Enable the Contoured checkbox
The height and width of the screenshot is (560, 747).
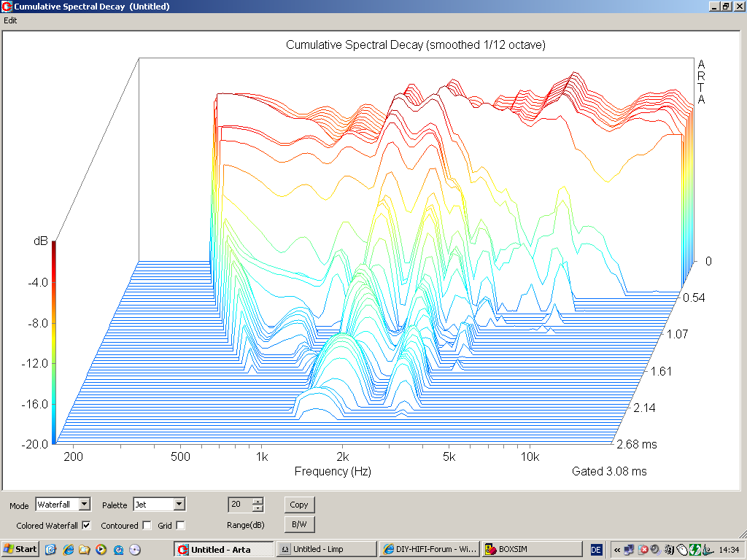tap(147, 525)
